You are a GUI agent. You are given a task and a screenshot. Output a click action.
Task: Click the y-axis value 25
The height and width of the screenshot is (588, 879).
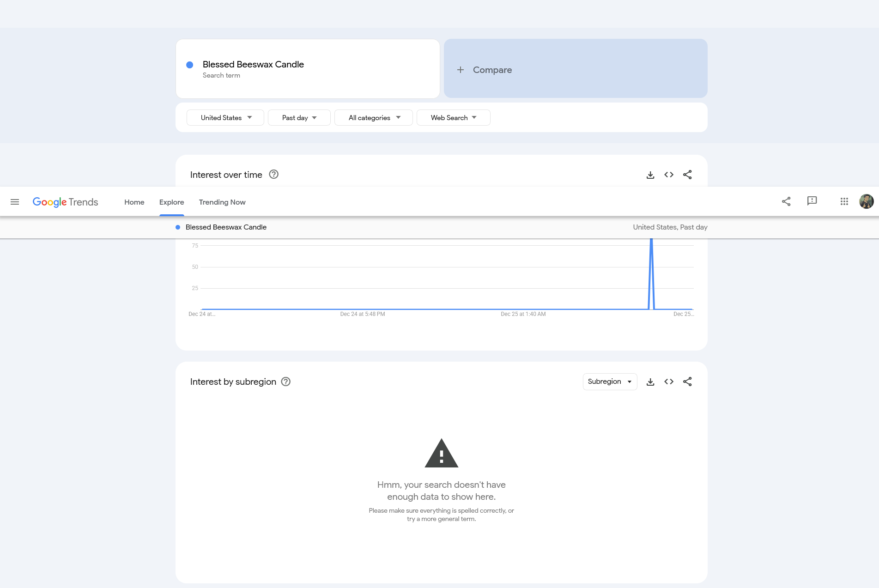(x=195, y=288)
